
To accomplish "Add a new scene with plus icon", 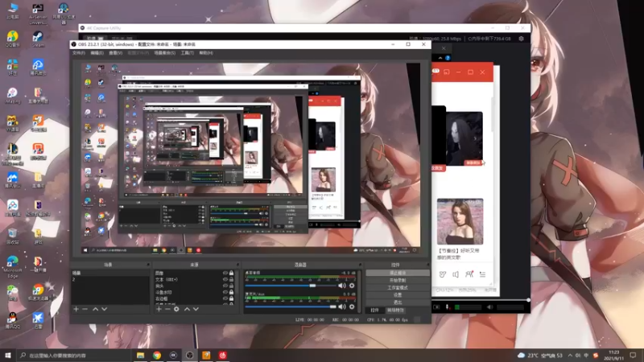I will tap(76, 309).
